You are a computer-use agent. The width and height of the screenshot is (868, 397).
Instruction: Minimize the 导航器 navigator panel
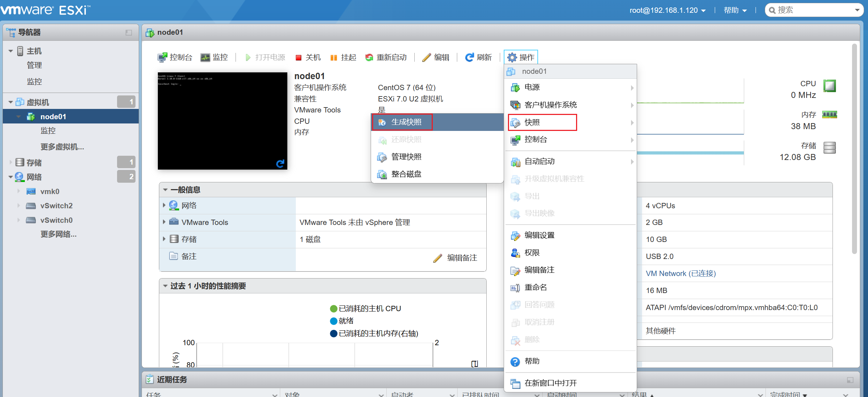(129, 33)
